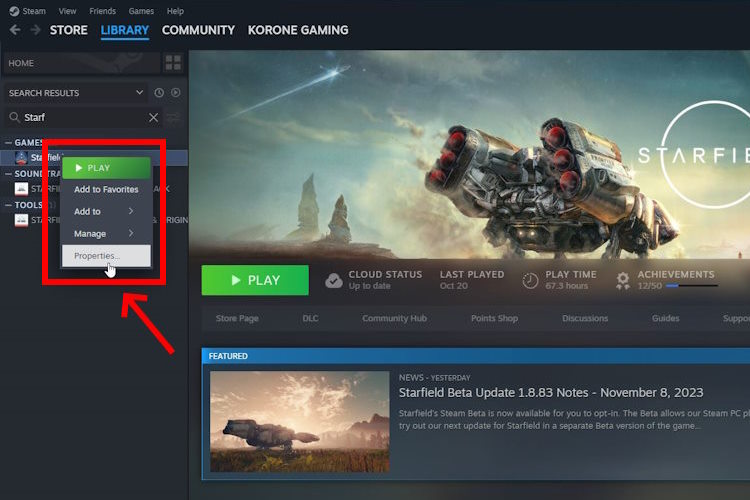Click the achievements gear icon
Screen dimensions: 750x500
(x=623, y=280)
